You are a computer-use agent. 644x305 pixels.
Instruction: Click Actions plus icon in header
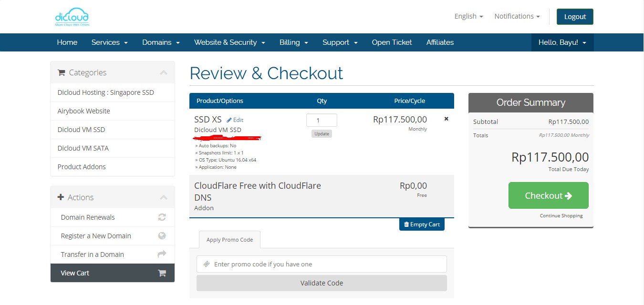coord(61,197)
